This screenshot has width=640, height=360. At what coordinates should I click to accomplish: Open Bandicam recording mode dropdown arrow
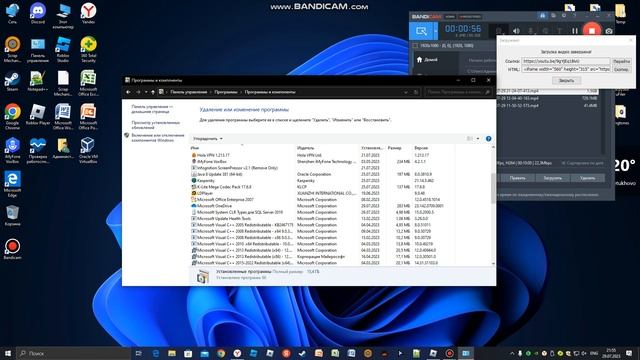pos(436,31)
